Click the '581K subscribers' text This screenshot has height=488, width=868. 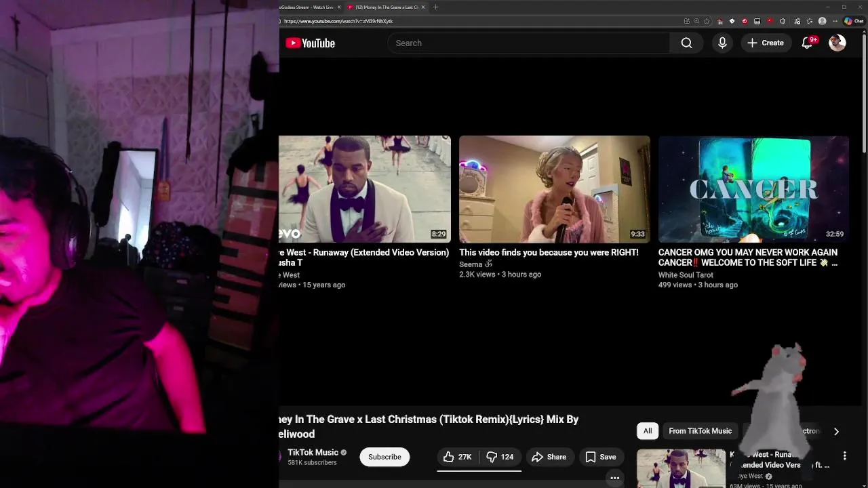click(x=312, y=463)
